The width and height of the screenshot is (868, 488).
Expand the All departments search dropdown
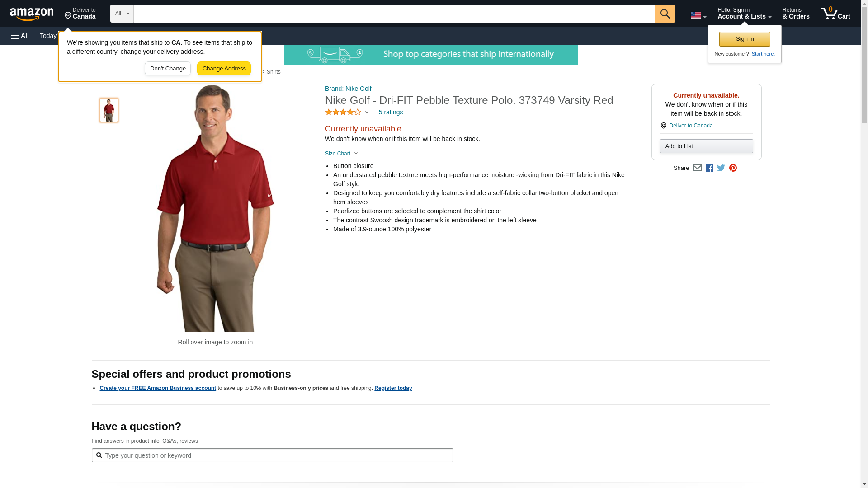(x=122, y=14)
